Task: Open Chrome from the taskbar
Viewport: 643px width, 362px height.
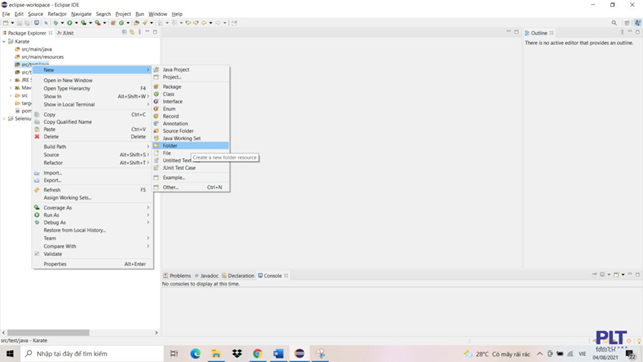Action: (258, 353)
